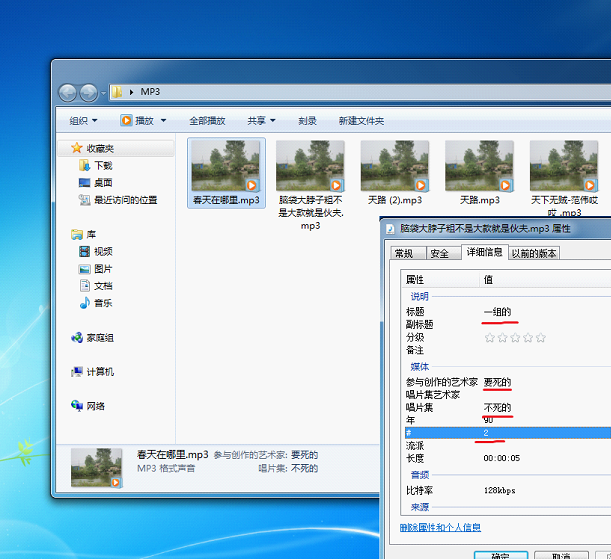Click the 播放 toolbar button
Viewport: 611px width, 560px height.
tap(137, 120)
